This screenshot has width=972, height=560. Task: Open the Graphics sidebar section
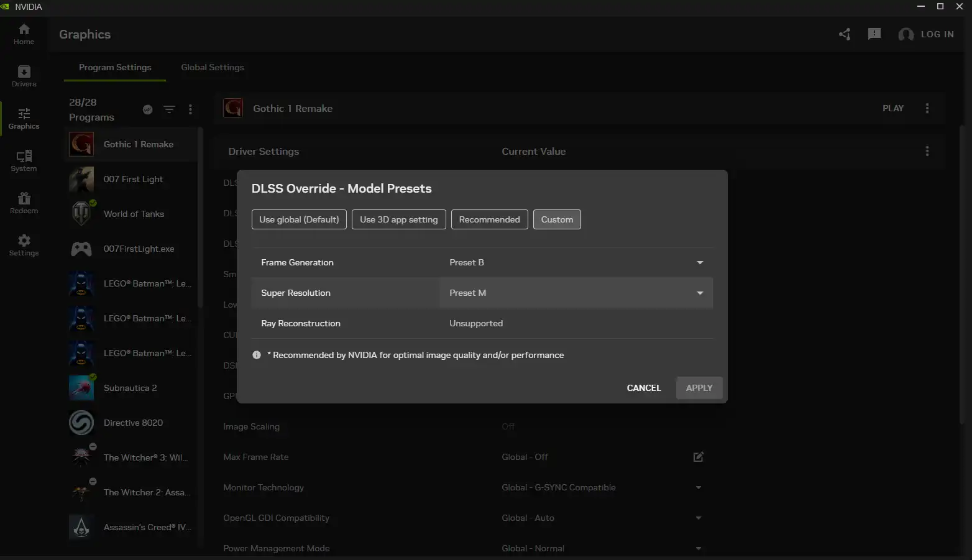click(24, 119)
